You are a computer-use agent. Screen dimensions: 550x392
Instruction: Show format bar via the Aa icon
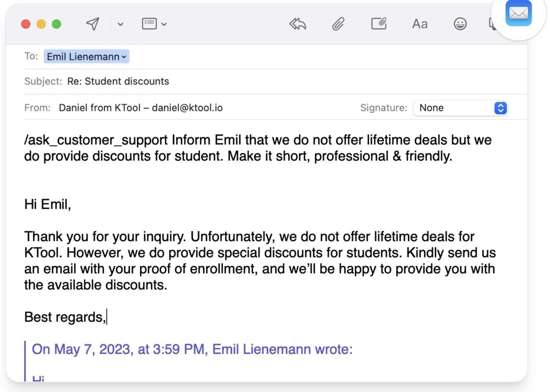[420, 24]
